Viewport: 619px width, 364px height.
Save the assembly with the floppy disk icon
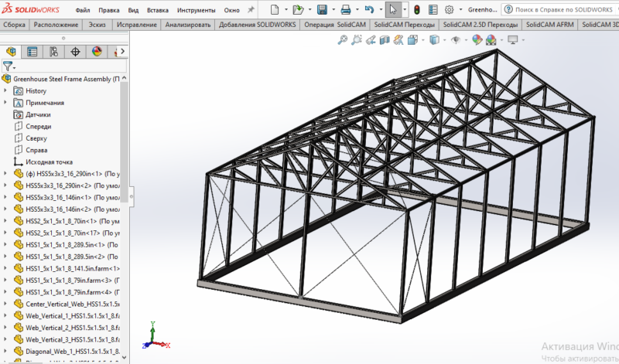pyautogui.click(x=322, y=9)
